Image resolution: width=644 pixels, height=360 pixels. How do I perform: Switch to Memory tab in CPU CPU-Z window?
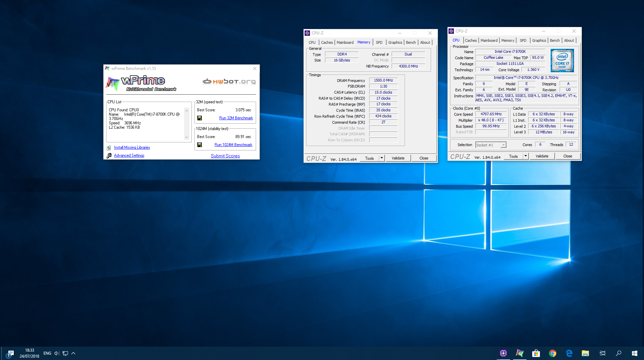[x=507, y=40]
